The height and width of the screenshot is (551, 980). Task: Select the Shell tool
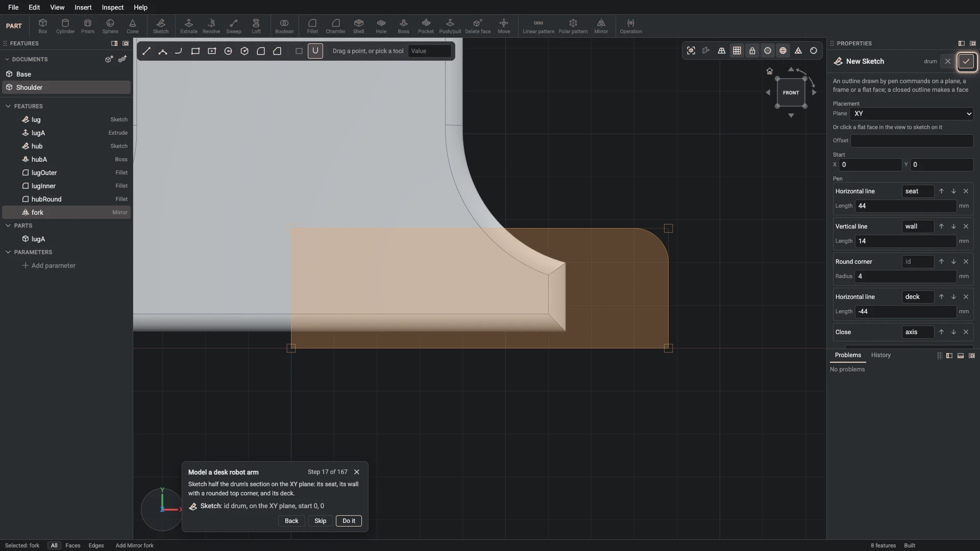pos(358,26)
